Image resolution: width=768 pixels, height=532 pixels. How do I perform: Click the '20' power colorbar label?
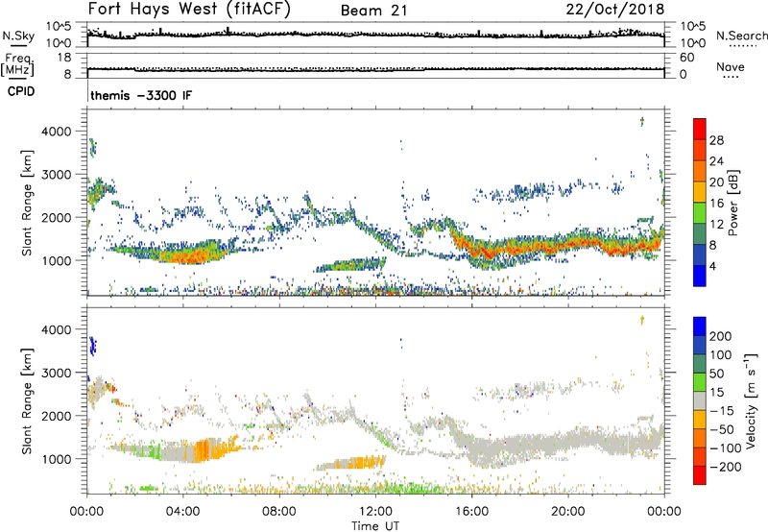[x=716, y=182]
